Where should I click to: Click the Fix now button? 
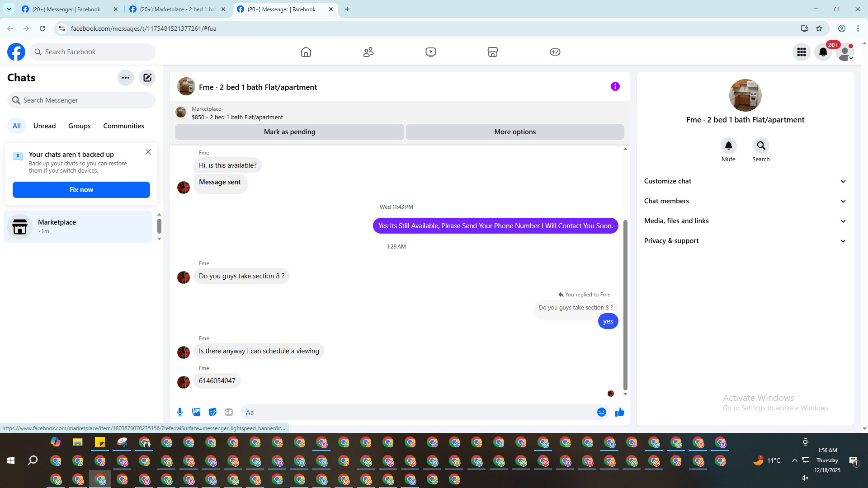click(x=81, y=190)
